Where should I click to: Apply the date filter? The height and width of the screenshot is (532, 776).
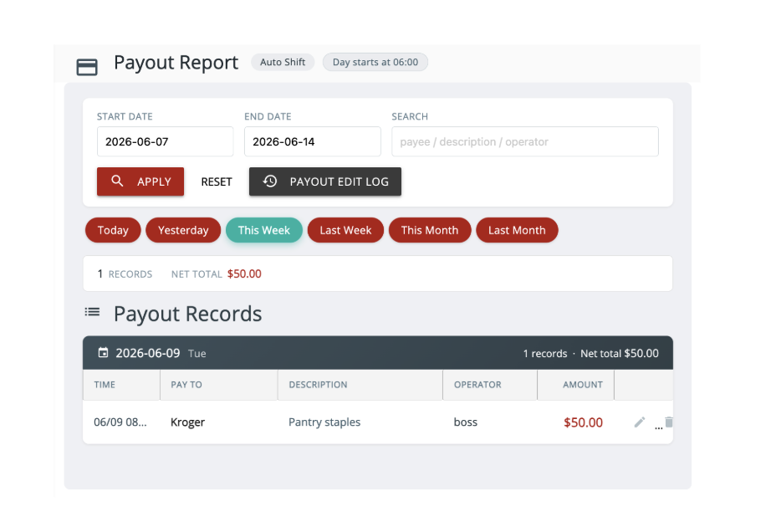coord(140,182)
